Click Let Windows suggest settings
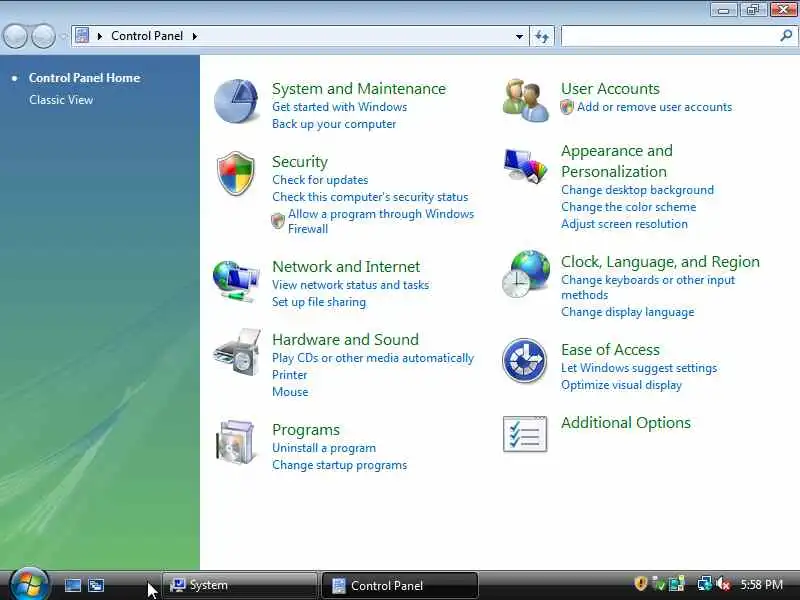This screenshot has width=800, height=600. click(639, 368)
